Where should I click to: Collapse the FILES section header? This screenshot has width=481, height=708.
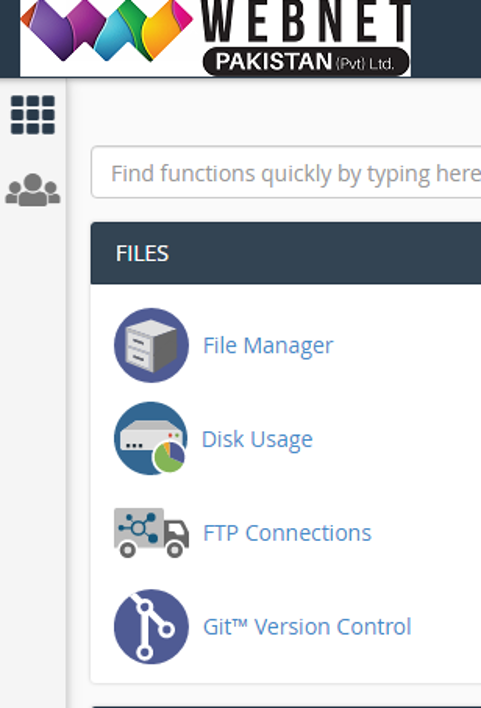click(x=286, y=253)
